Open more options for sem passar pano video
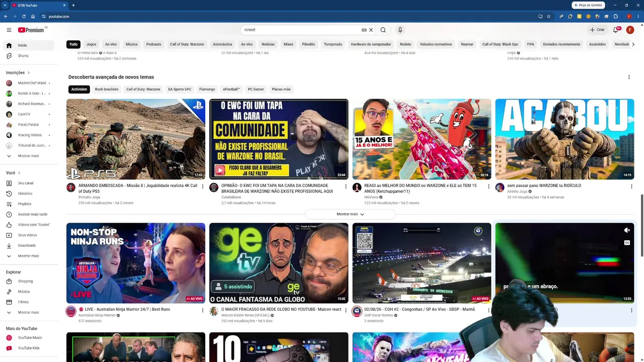Image resolution: width=644 pixels, height=362 pixels. point(631,187)
